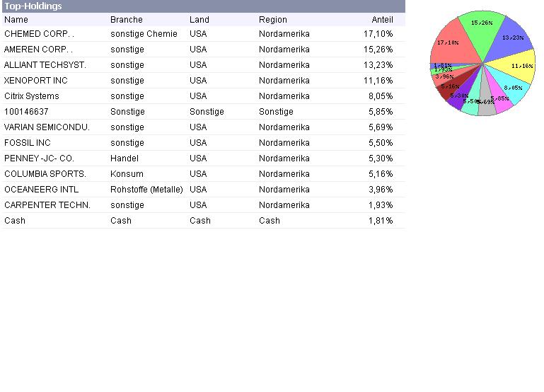
Task: Select the ALLIANT TECHSYST. holding name
Action: (45, 65)
